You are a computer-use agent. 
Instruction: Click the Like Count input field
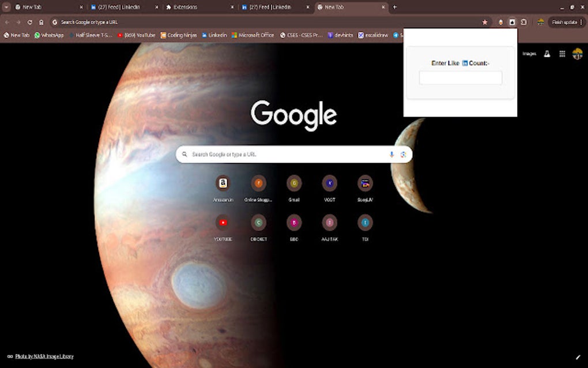click(x=459, y=77)
